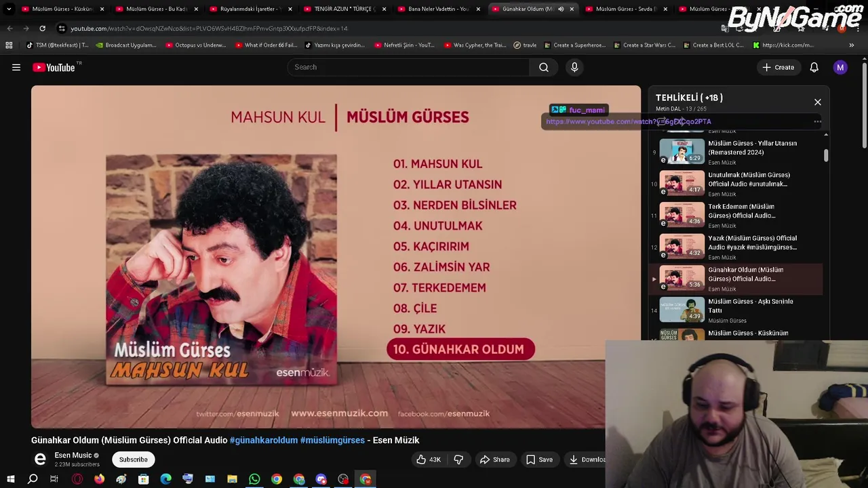Start voice search with the microphone icon
The height and width of the screenshot is (488, 868).
(574, 67)
